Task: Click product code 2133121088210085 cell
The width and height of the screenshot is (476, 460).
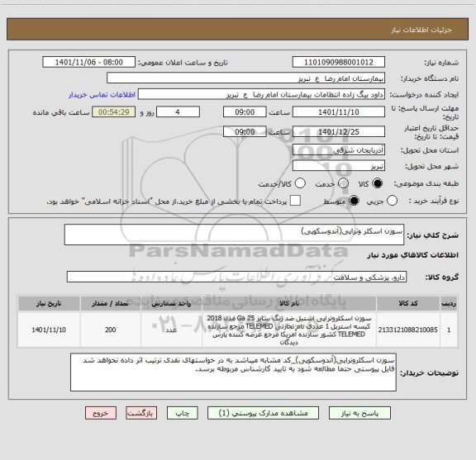Action: tap(408, 330)
